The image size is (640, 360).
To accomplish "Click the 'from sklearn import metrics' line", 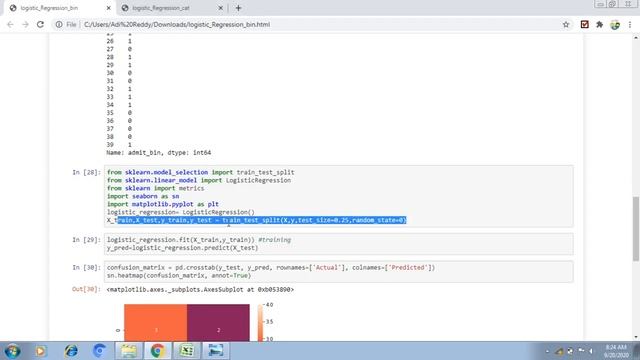I will 156,188.
